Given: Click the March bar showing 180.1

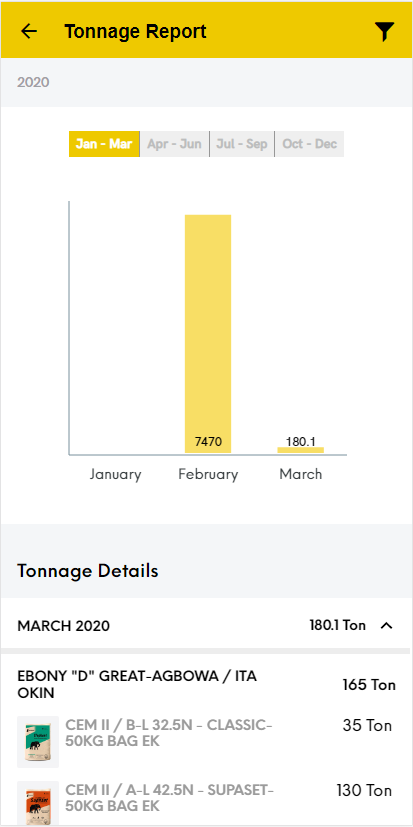Looking at the screenshot, I should (301, 450).
